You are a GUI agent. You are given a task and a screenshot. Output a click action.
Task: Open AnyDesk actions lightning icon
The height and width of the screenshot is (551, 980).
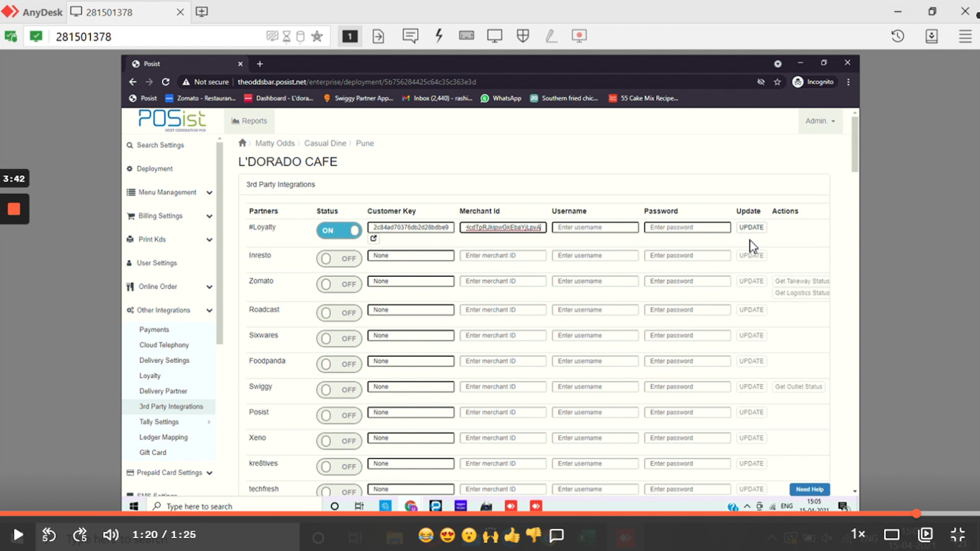pyautogui.click(x=439, y=36)
